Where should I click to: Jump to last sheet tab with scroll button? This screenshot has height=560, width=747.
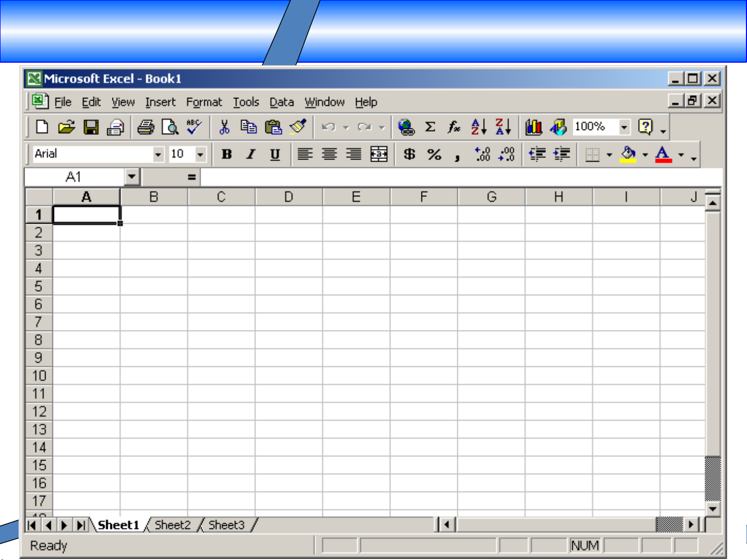point(81,525)
